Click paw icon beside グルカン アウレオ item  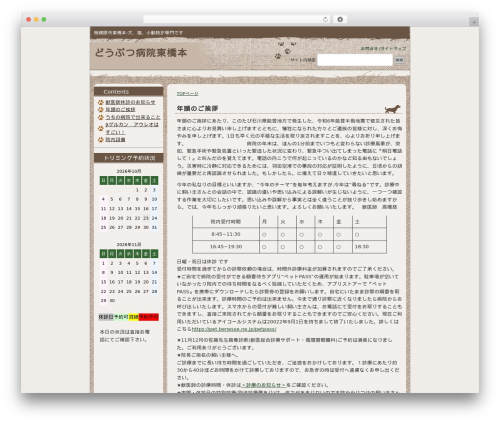pos(101,128)
